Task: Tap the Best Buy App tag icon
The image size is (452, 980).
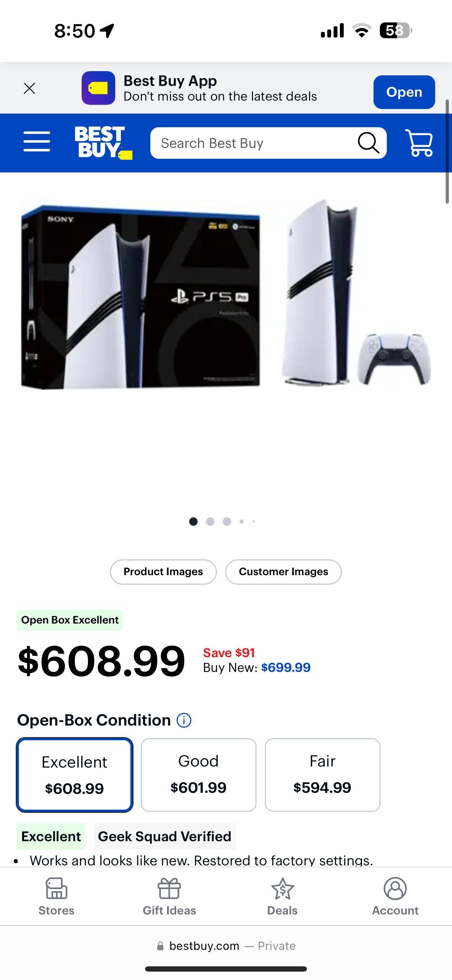Action: tap(98, 88)
